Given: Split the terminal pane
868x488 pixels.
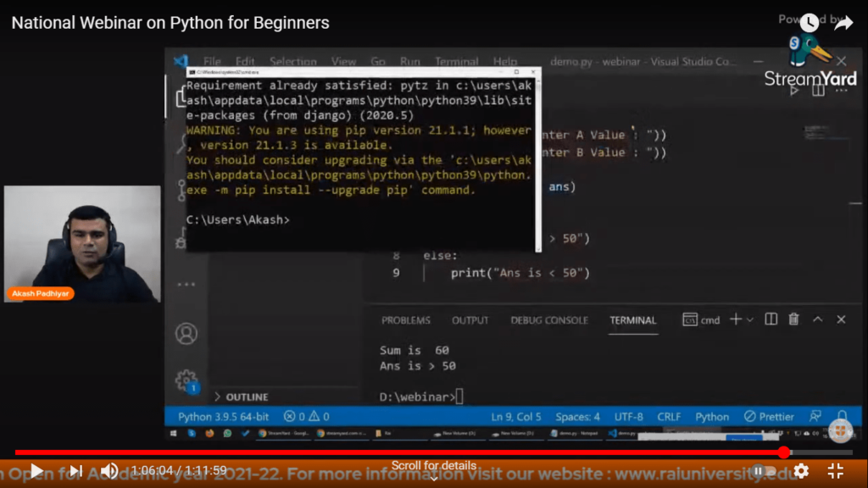Looking at the screenshot, I should (771, 319).
